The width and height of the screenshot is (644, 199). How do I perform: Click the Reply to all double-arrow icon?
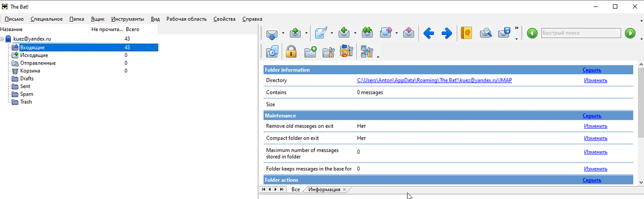tap(367, 33)
